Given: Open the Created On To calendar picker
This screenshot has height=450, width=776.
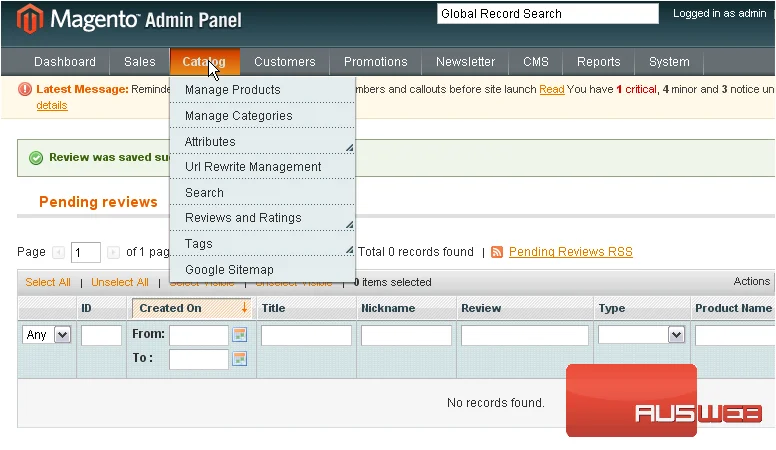Looking at the screenshot, I should (x=240, y=358).
